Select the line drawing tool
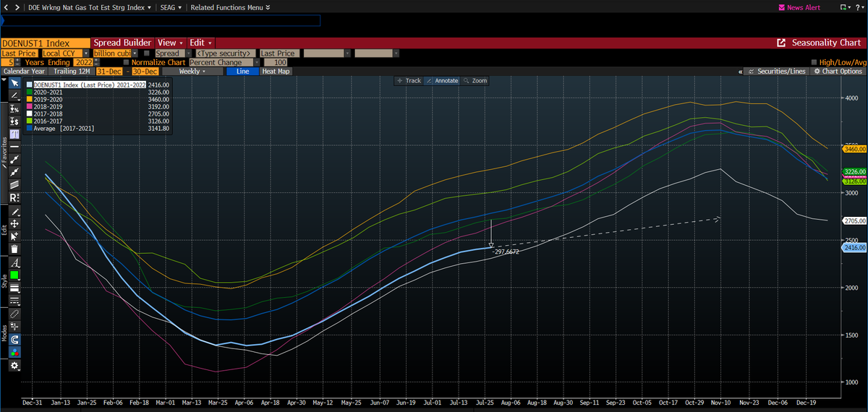The width and height of the screenshot is (868, 412). coord(14,95)
